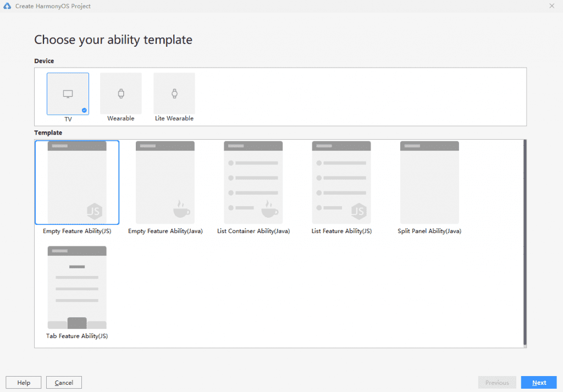This screenshot has width=563, height=392.
Task: Close the Create HarmonyOS Project window
Action: [552, 5]
